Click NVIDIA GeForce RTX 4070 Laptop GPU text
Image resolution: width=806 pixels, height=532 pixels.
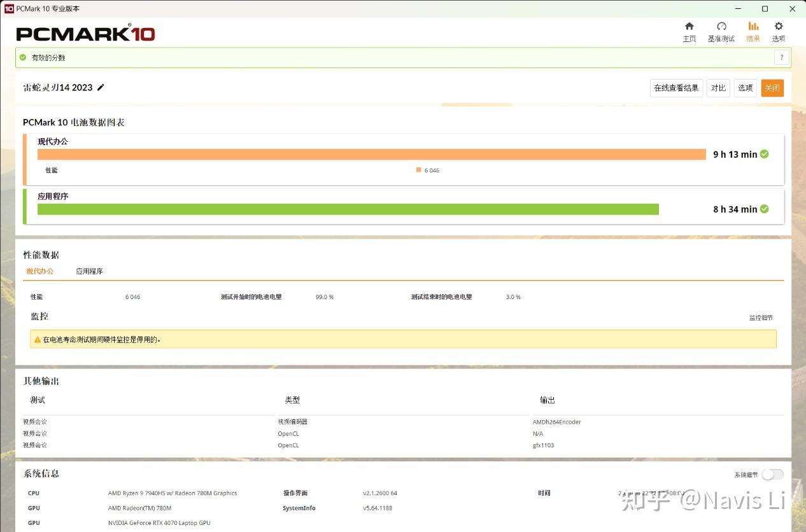[159, 523]
